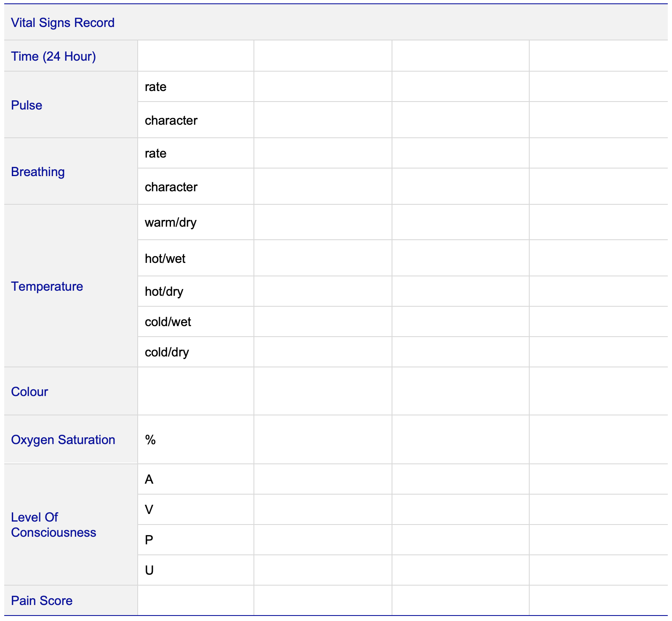Choose the hot/wet temperature option

click(x=165, y=259)
